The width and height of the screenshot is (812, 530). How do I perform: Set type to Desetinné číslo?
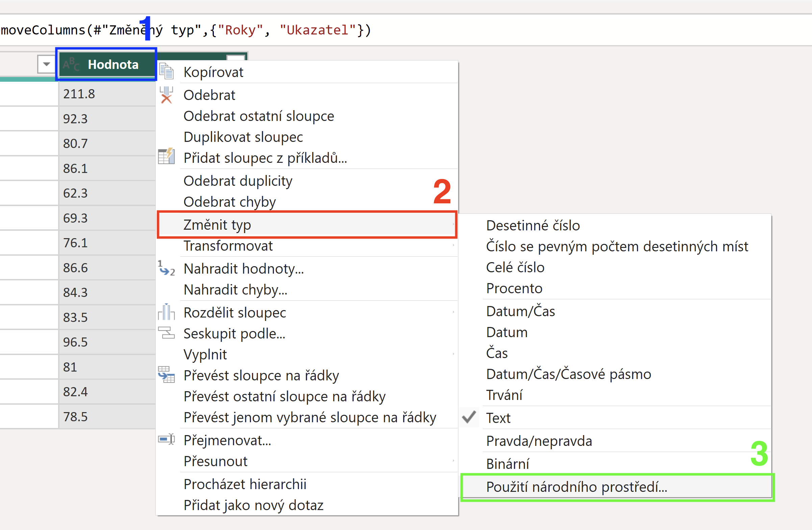(x=615, y=225)
